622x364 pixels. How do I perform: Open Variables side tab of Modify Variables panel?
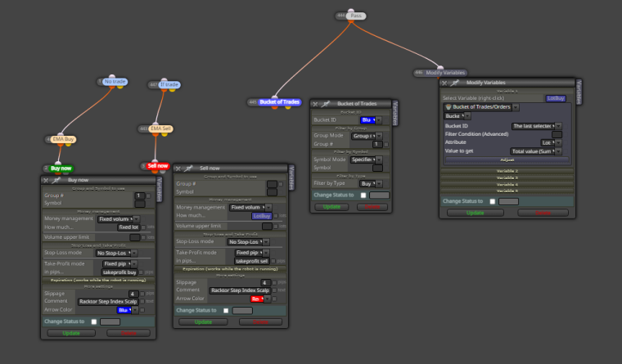[579, 92]
